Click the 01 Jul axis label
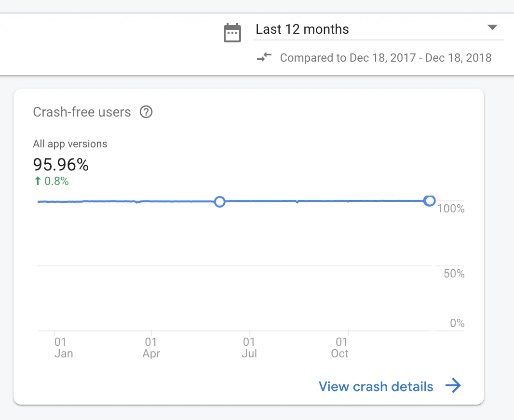The width and height of the screenshot is (514, 420). [x=249, y=348]
